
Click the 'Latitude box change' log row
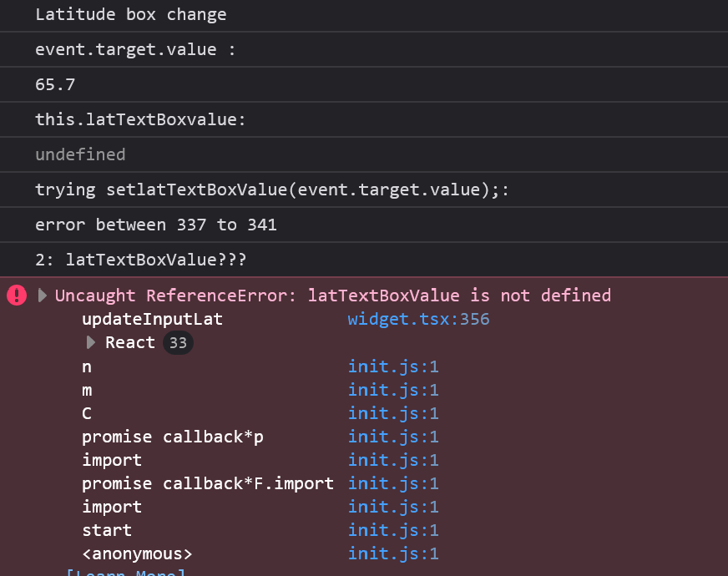pos(130,14)
